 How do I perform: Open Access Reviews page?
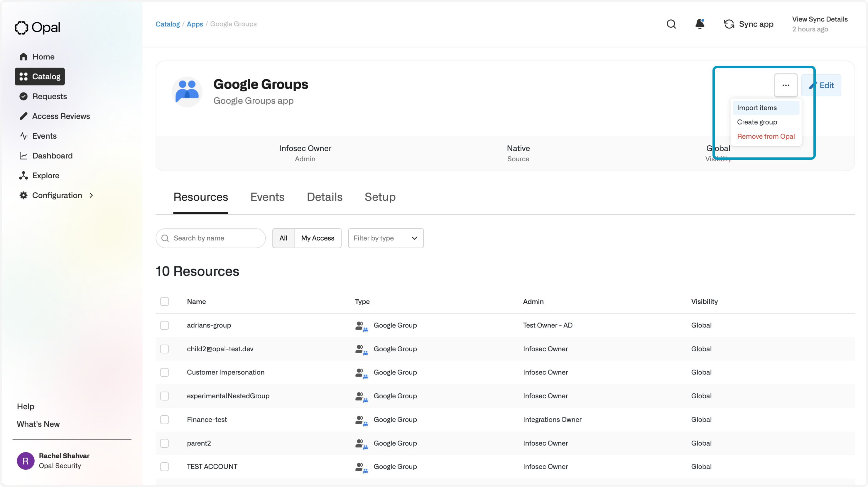55,116
